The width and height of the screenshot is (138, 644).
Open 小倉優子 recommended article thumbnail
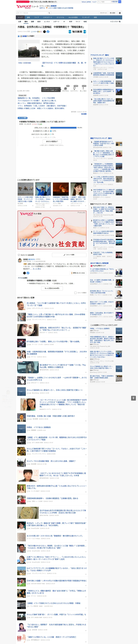[78, 189]
